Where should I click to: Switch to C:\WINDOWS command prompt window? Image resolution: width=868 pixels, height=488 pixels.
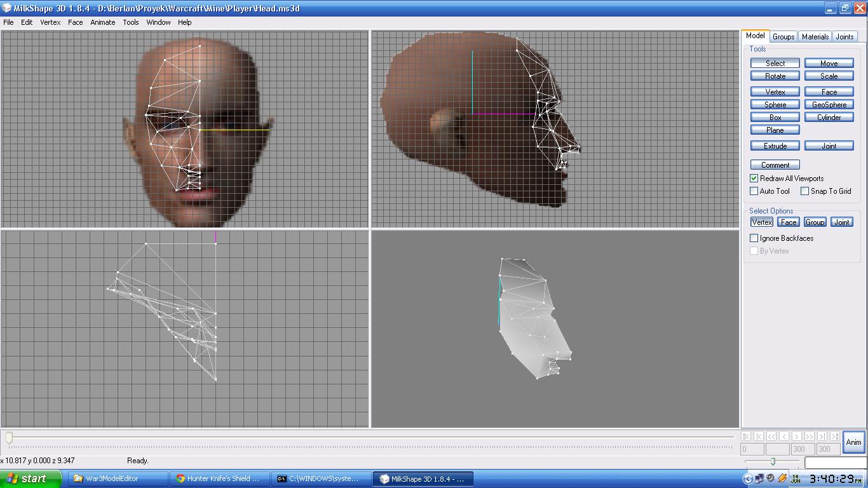[322, 478]
